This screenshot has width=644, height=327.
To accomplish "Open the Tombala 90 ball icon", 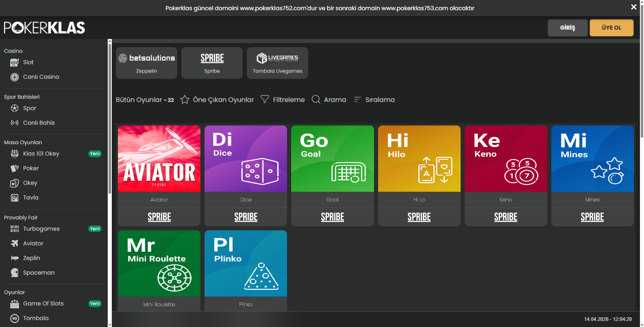I will (15, 318).
